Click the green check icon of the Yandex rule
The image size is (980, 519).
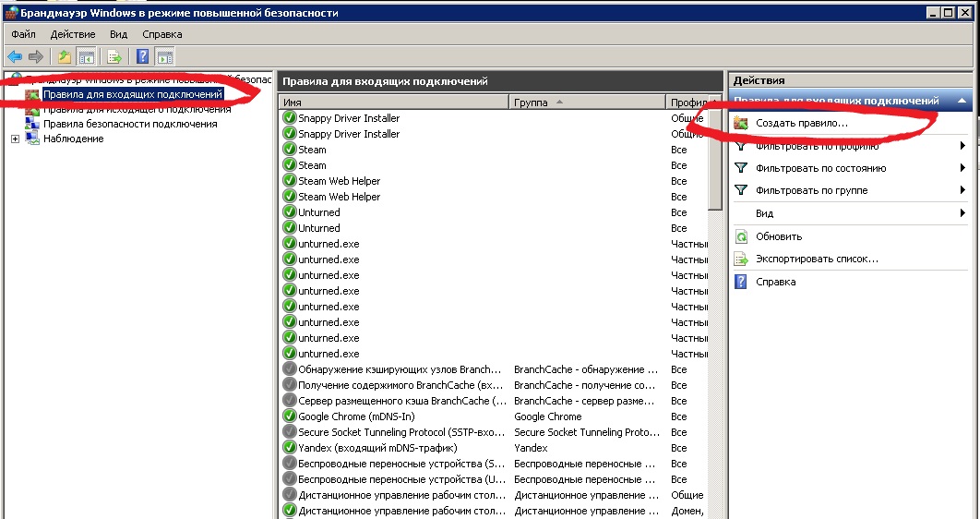[290, 448]
